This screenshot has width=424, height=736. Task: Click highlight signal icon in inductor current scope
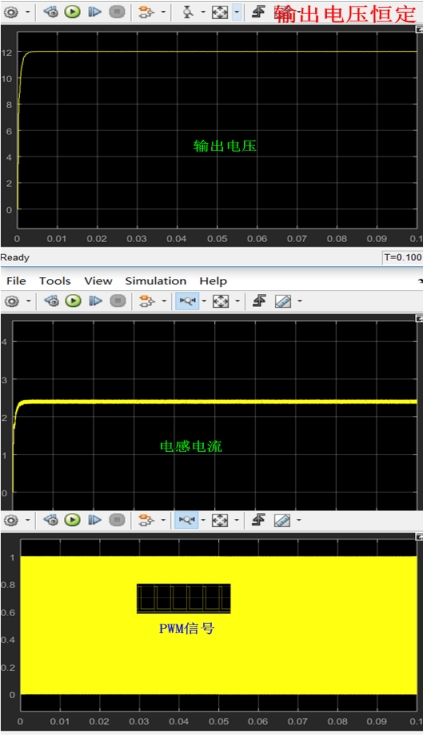point(147,301)
